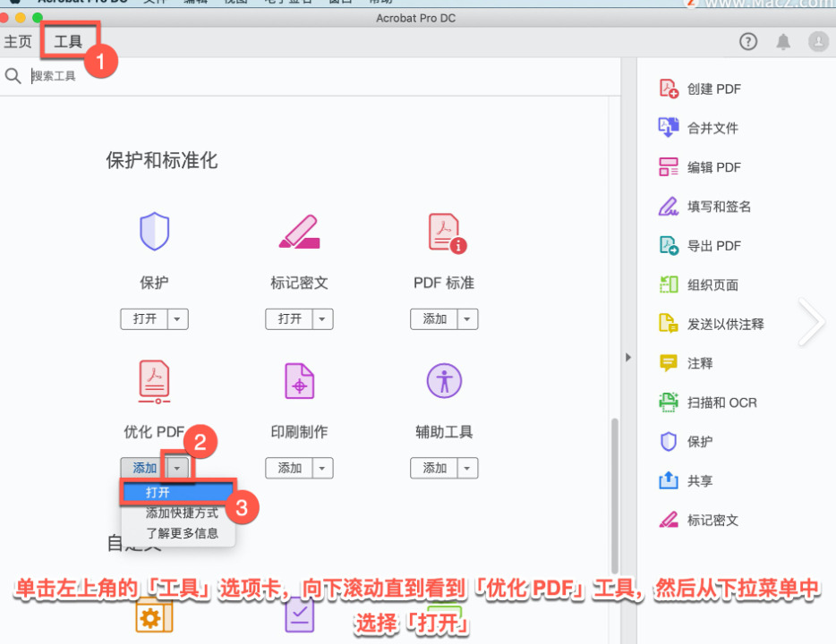
Task: Expand dropdown arrow under 标记密文
Action: point(322,319)
